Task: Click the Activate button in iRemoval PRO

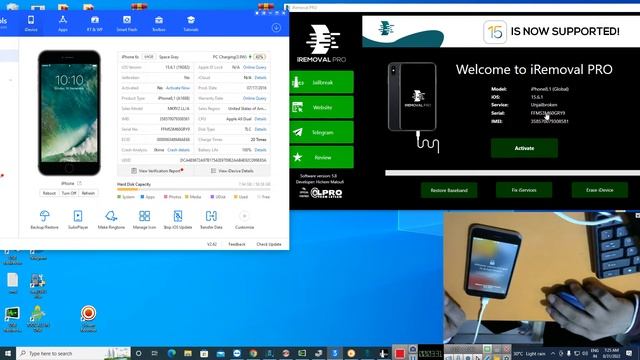Action: pyautogui.click(x=524, y=148)
